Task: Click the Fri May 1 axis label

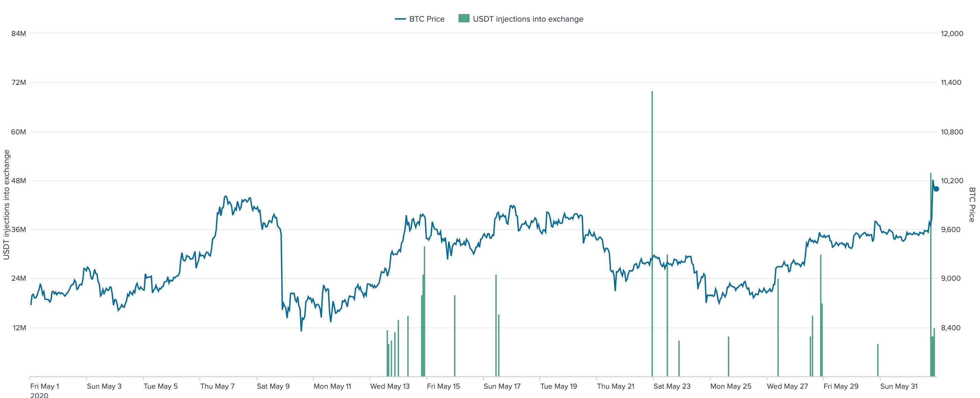Action: pos(44,386)
